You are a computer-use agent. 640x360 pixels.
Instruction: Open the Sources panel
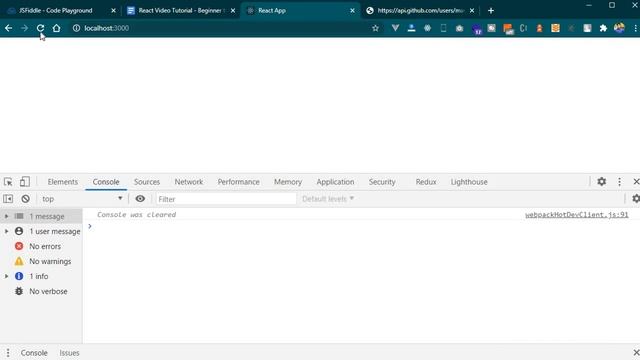[147, 182]
